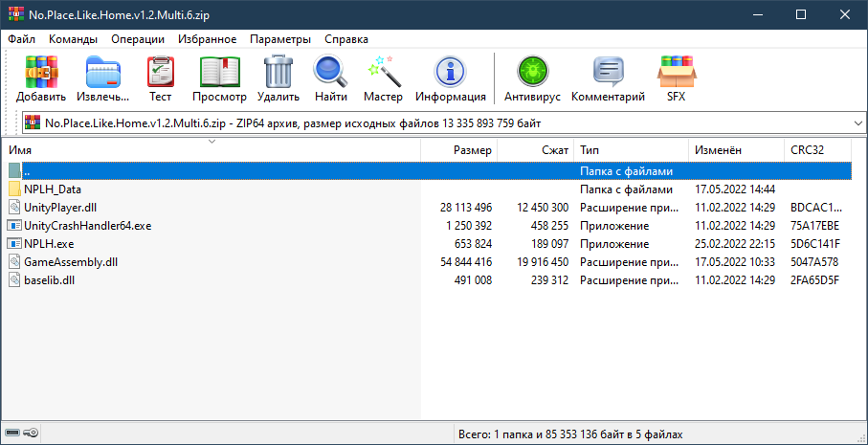
Task: Run the Тест archive test icon
Action: coord(160,78)
